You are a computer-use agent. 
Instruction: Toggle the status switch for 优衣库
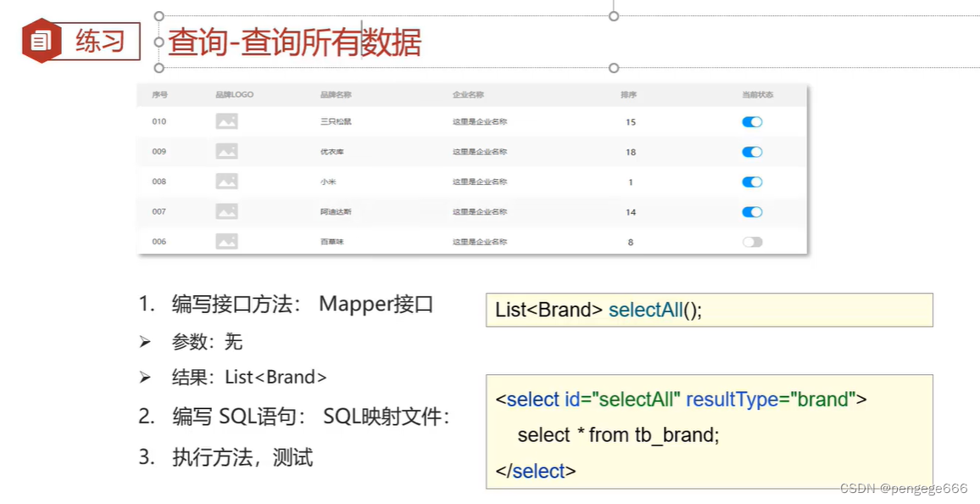point(752,152)
